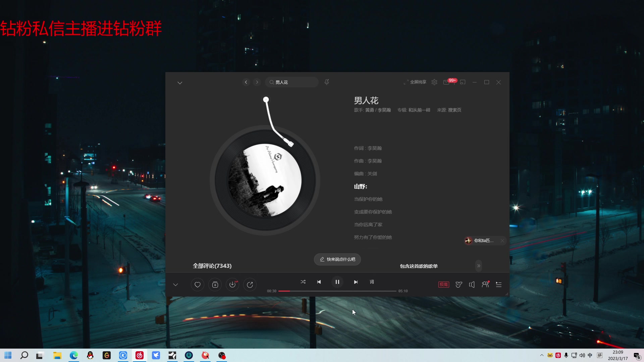Expand 包含这首歌的歌单 section
Image resolution: width=644 pixels, height=362 pixels.
click(x=479, y=266)
